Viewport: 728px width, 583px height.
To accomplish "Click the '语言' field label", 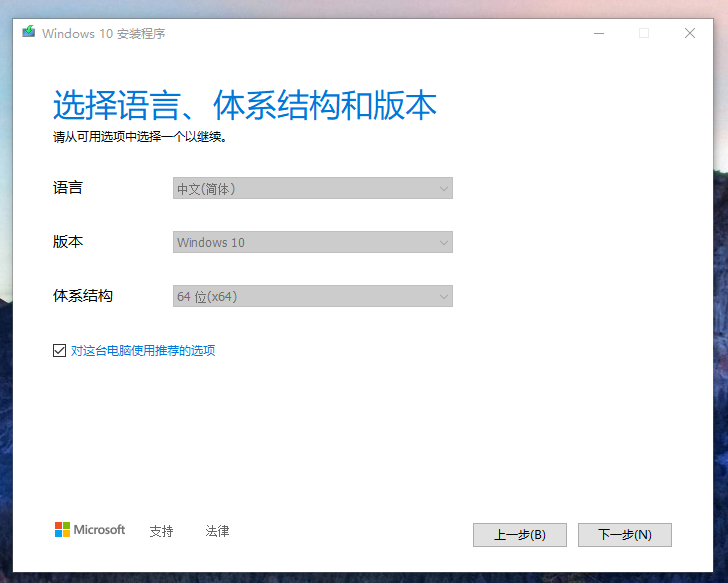I will [68, 188].
